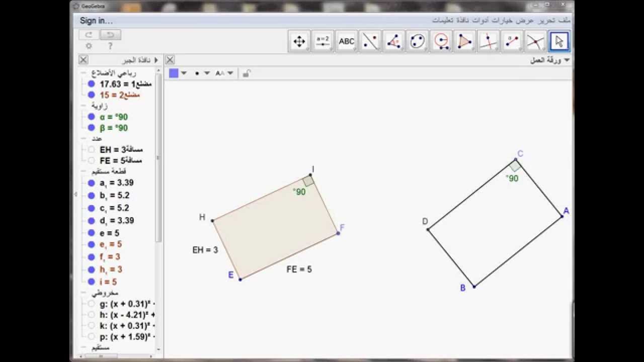Select the Segment between two points tool
The image size is (644, 362).
512,42
